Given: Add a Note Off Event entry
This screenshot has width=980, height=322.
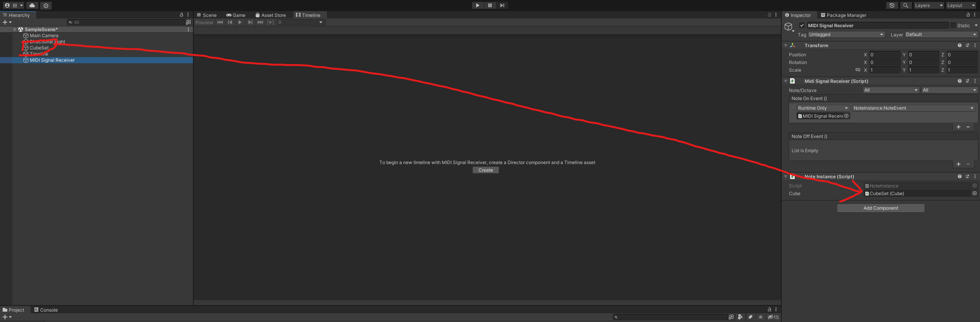Looking at the screenshot, I should (959, 164).
